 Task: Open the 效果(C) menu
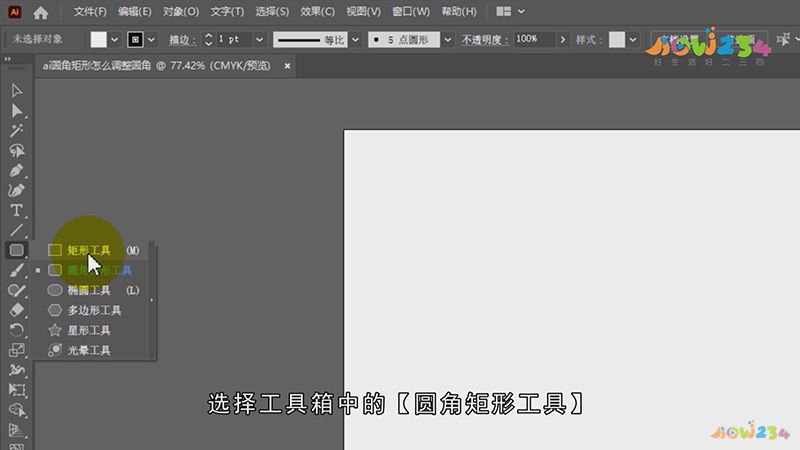(x=317, y=11)
